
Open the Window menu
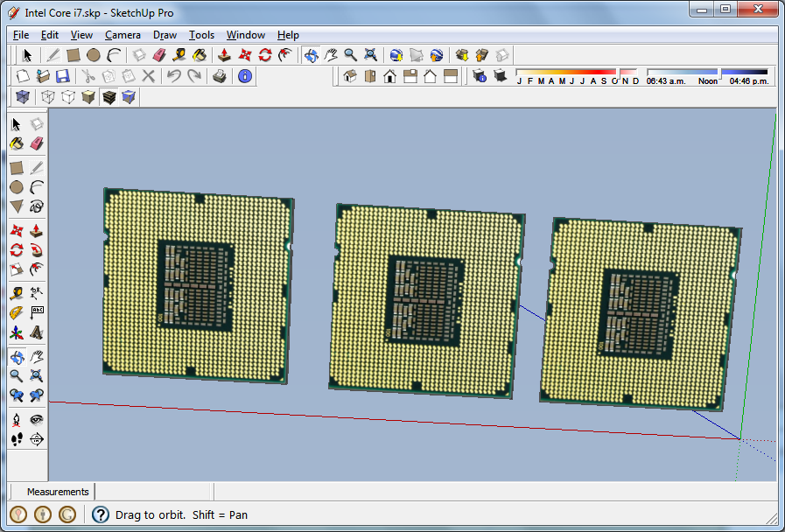tap(245, 35)
